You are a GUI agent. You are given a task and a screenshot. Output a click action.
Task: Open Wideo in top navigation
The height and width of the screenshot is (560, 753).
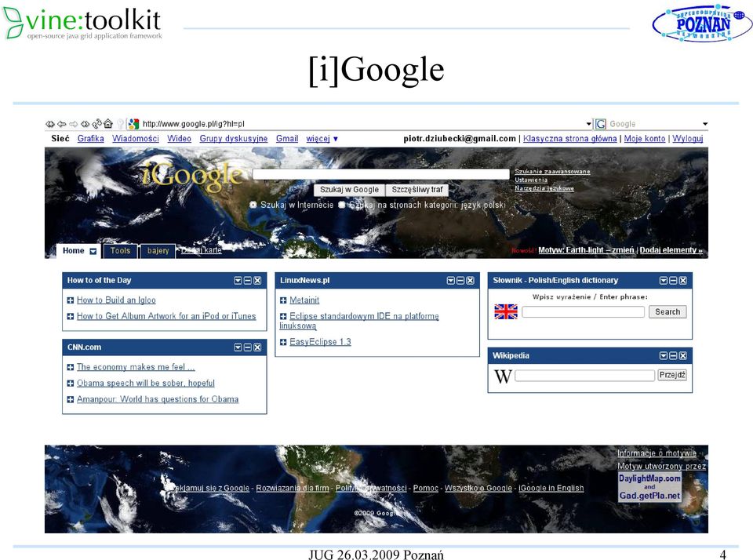(x=179, y=138)
